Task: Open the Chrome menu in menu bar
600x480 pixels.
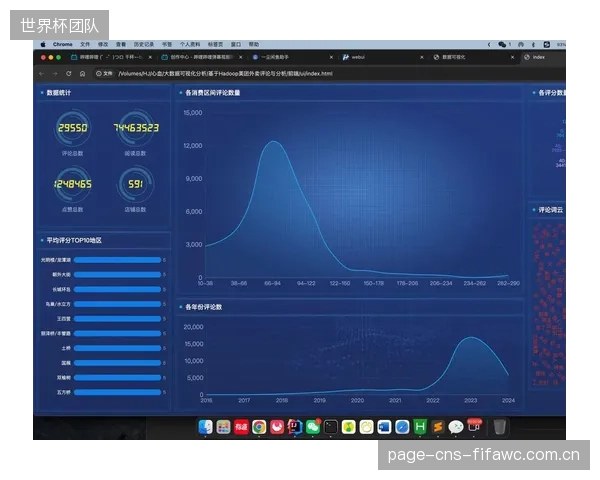Action: (x=63, y=44)
